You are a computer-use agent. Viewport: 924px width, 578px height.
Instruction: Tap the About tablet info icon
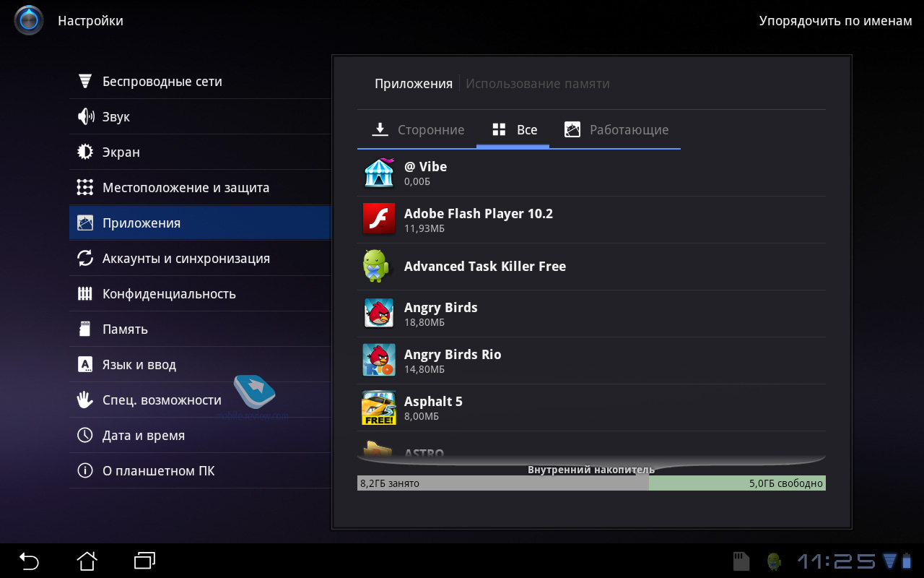pyautogui.click(x=85, y=470)
